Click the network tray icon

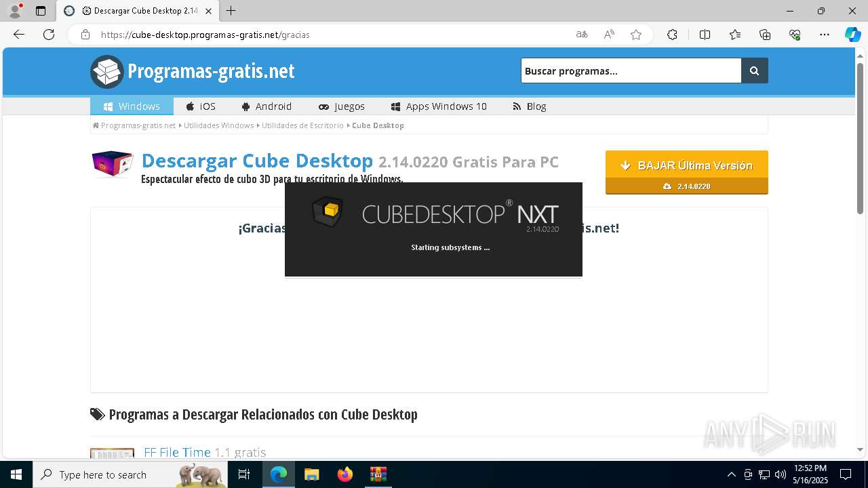pos(764,474)
